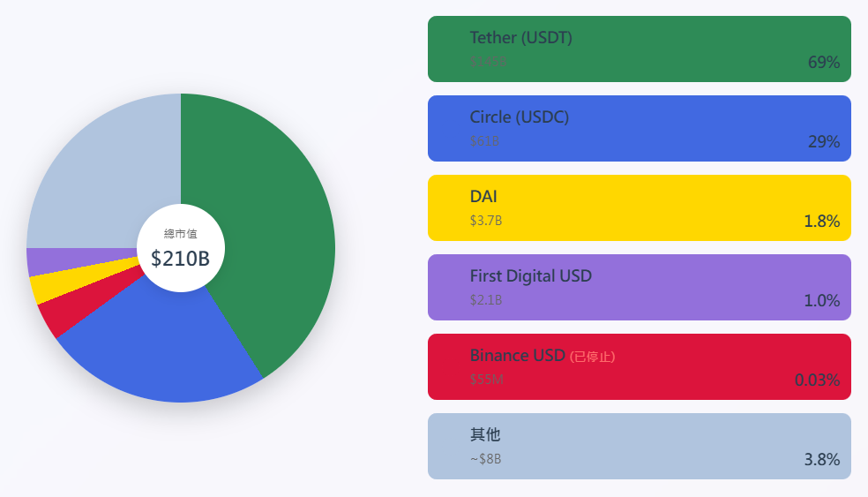Click the 0.03% percentage on the red card

click(x=817, y=380)
